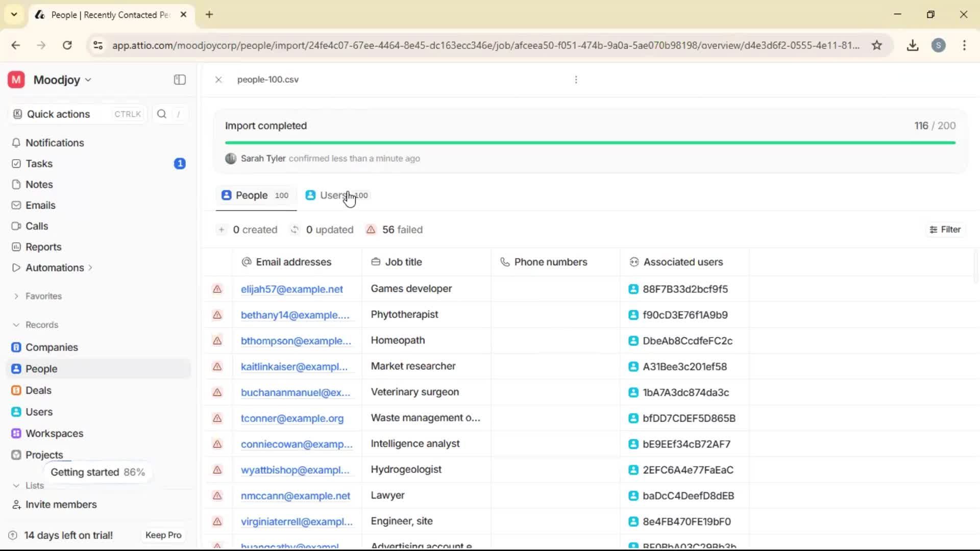Open the Tasks section showing one task

[x=39, y=163]
